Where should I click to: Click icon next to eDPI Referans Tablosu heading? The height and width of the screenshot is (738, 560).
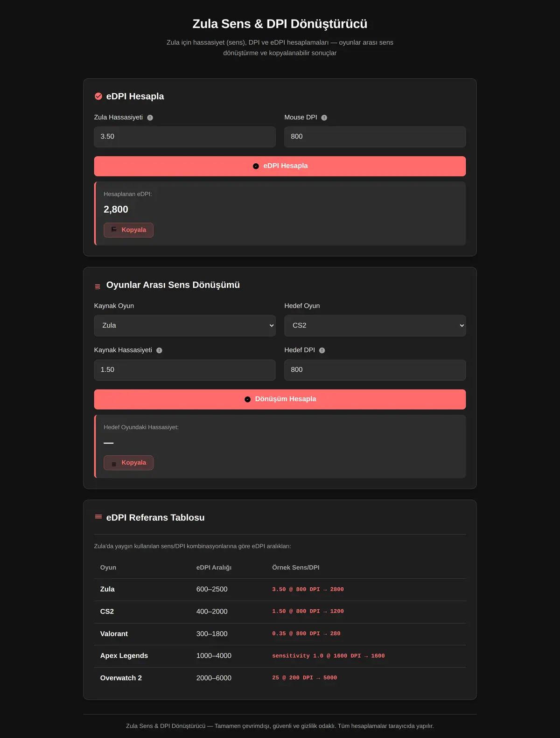coord(98,516)
